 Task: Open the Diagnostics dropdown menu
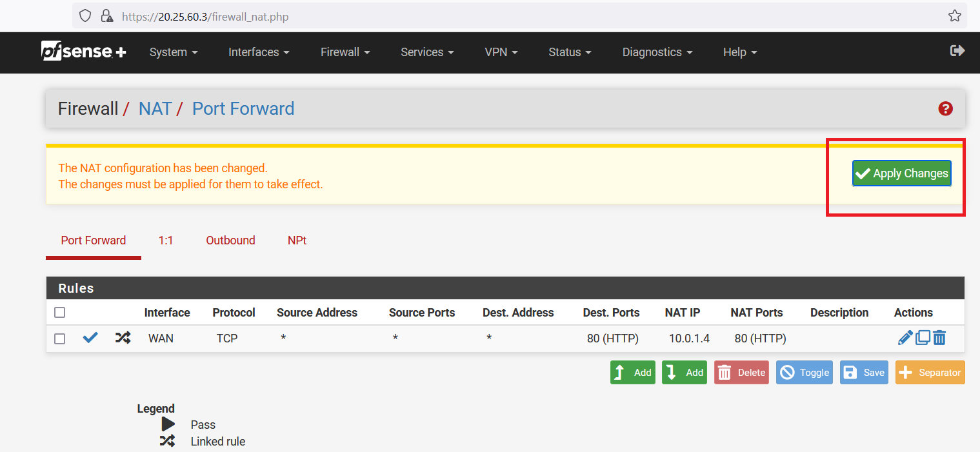coord(657,52)
